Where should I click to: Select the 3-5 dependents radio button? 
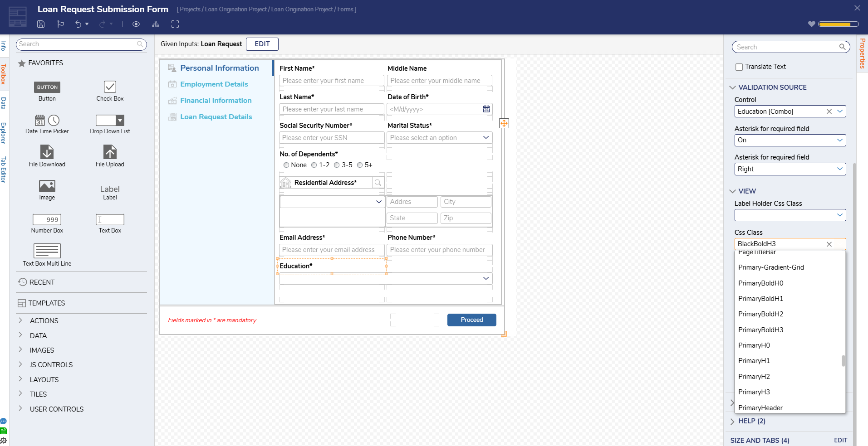pyautogui.click(x=337, y=165)
